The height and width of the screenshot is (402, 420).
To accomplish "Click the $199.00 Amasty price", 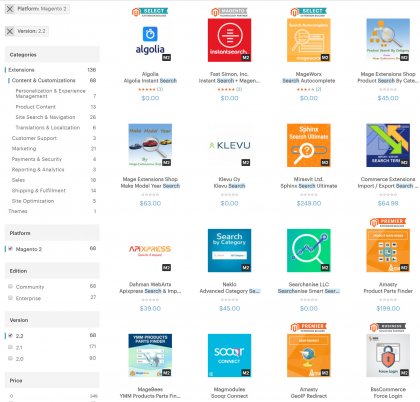I will tap(388, 308).
